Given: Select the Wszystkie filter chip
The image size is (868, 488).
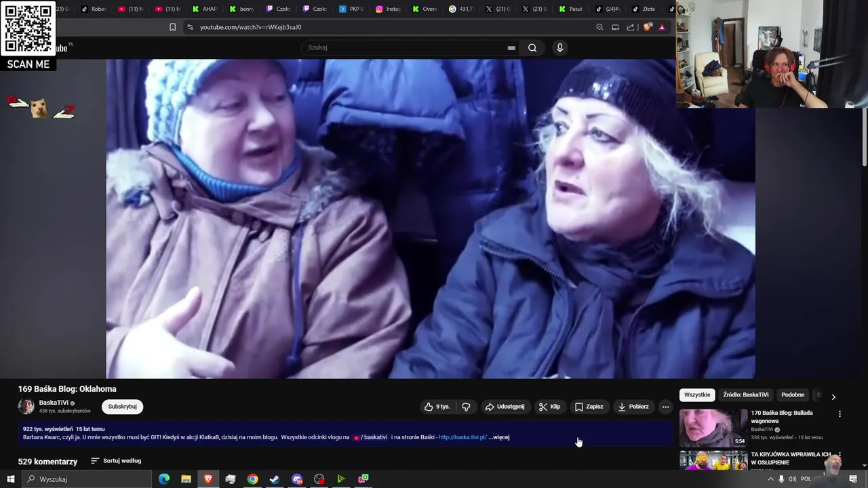Looking at the screenshot, I should pos(697,395).
